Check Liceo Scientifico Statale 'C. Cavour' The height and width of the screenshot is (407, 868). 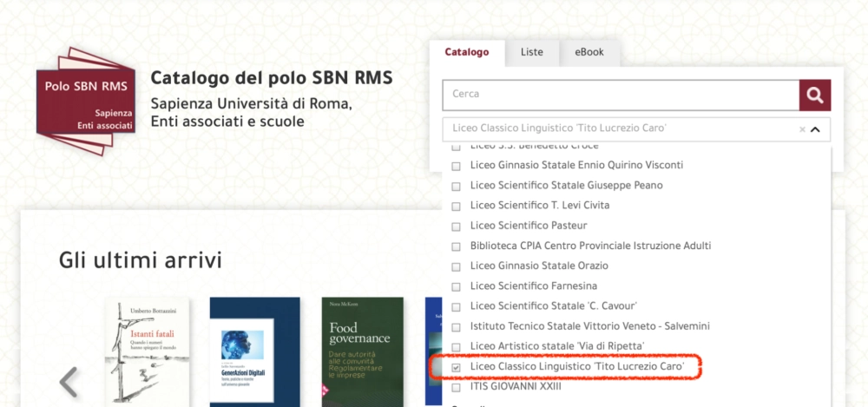point(457,307)
